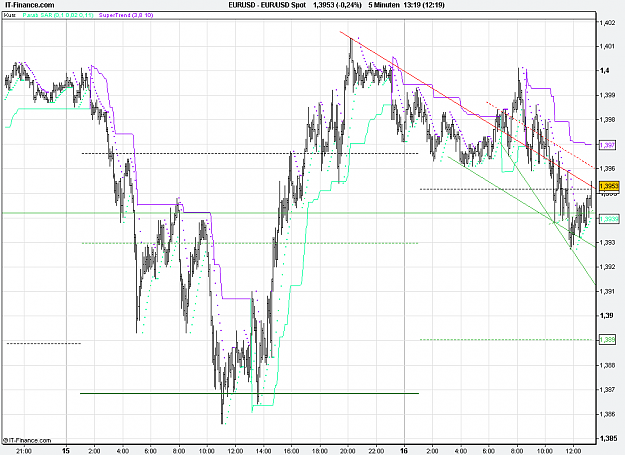Open the 5 Minuten timeframe label
The width and height of the screenshot is (625, 455).
[384, 5]
